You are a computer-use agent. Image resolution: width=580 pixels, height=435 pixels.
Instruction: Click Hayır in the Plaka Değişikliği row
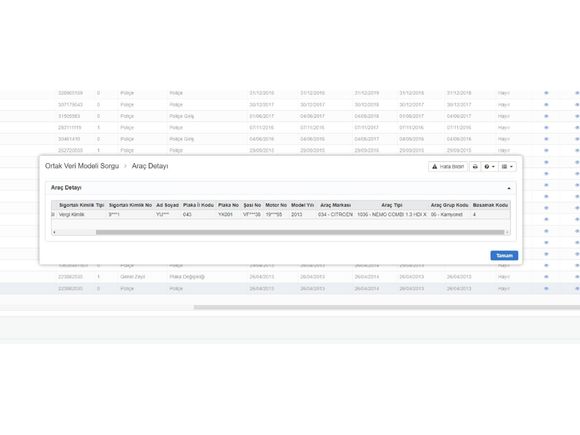tap(503, 277)
